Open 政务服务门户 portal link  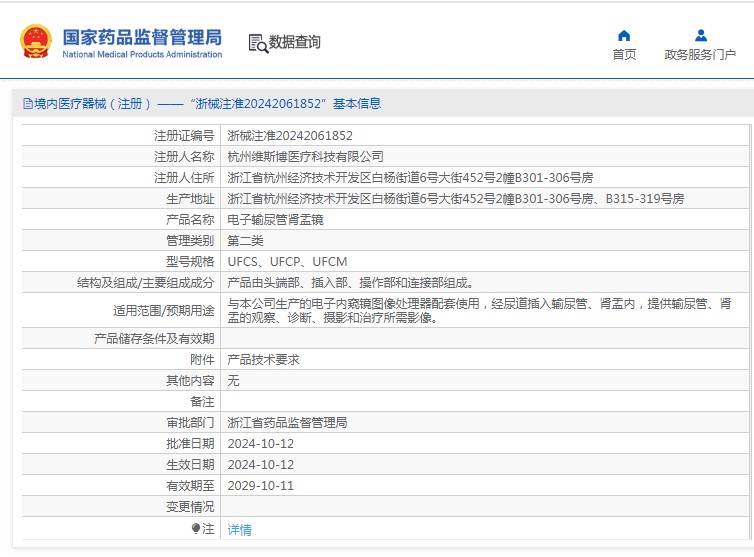[700, 54]
